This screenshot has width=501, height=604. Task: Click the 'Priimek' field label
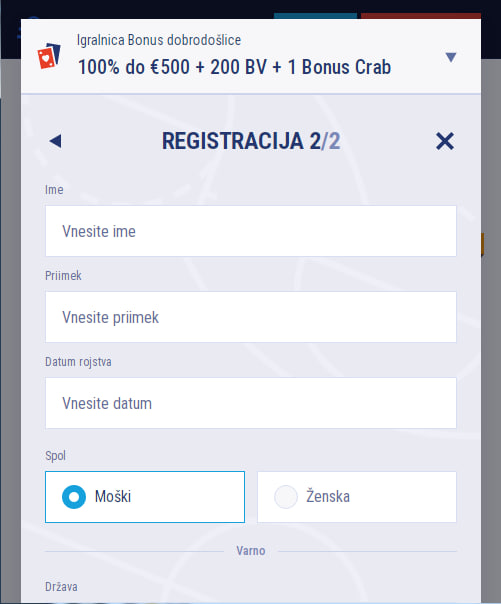[x=63, y=276]
